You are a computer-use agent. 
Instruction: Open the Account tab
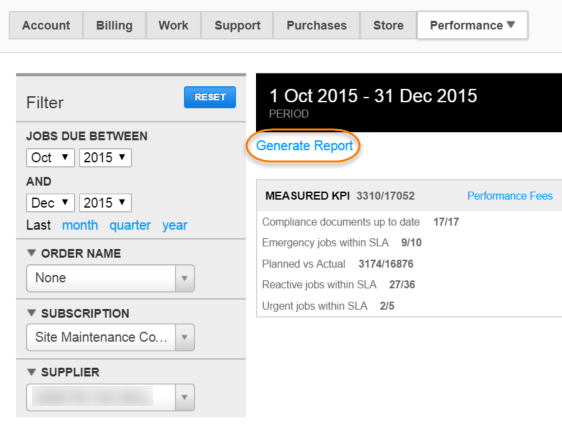coord(46,25)
